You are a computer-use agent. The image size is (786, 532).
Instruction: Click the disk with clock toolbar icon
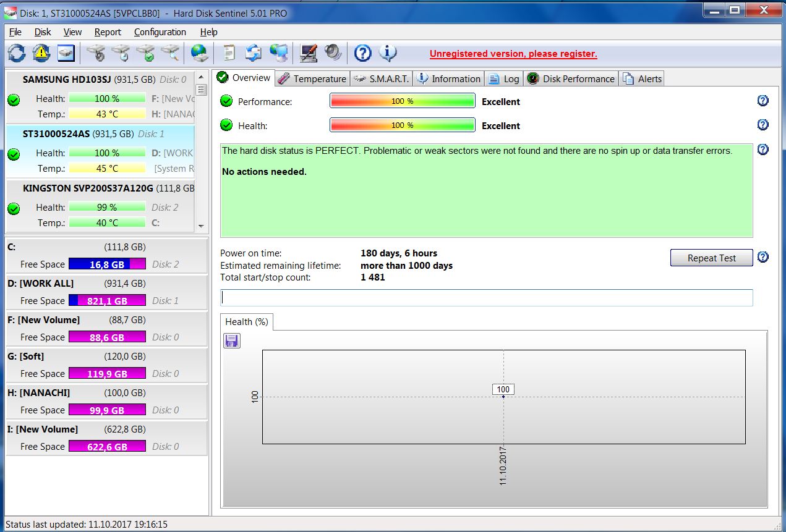tap(121, 53)
